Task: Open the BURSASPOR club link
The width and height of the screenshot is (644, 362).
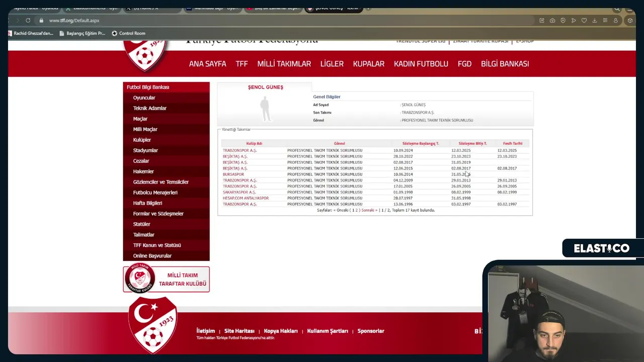Action: (x=233, y=174)
